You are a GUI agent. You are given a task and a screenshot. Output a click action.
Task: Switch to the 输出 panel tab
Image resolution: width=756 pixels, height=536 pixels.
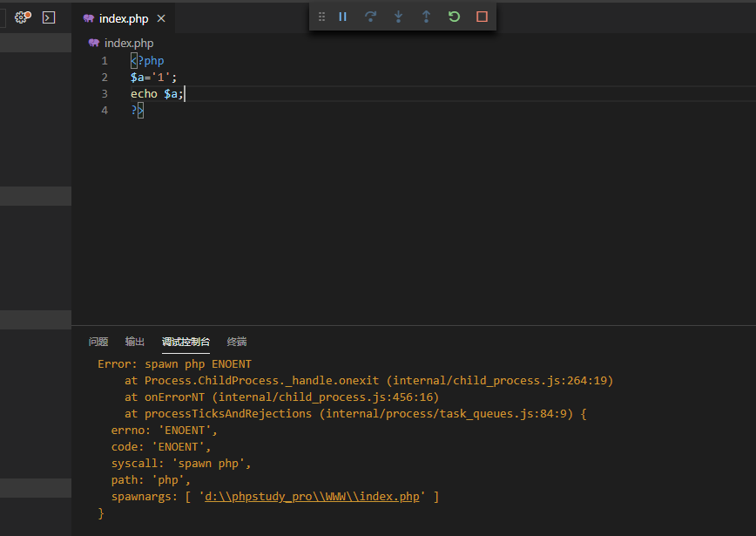pos(134,342)
